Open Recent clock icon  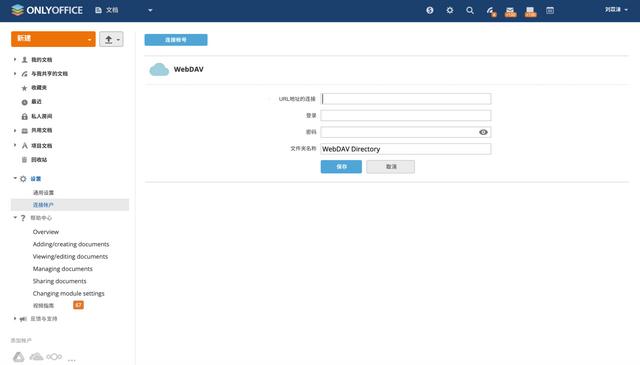click(x=24, y=102)
